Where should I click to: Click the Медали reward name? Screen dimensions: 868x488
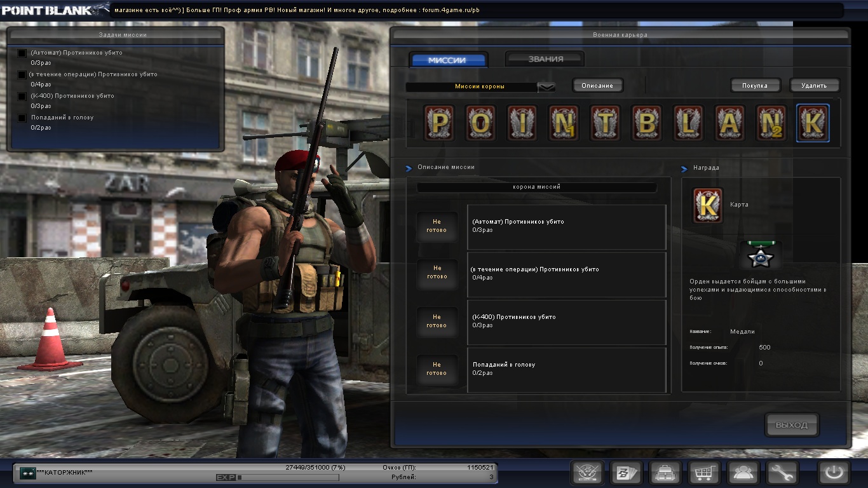(x=742, y=332)
